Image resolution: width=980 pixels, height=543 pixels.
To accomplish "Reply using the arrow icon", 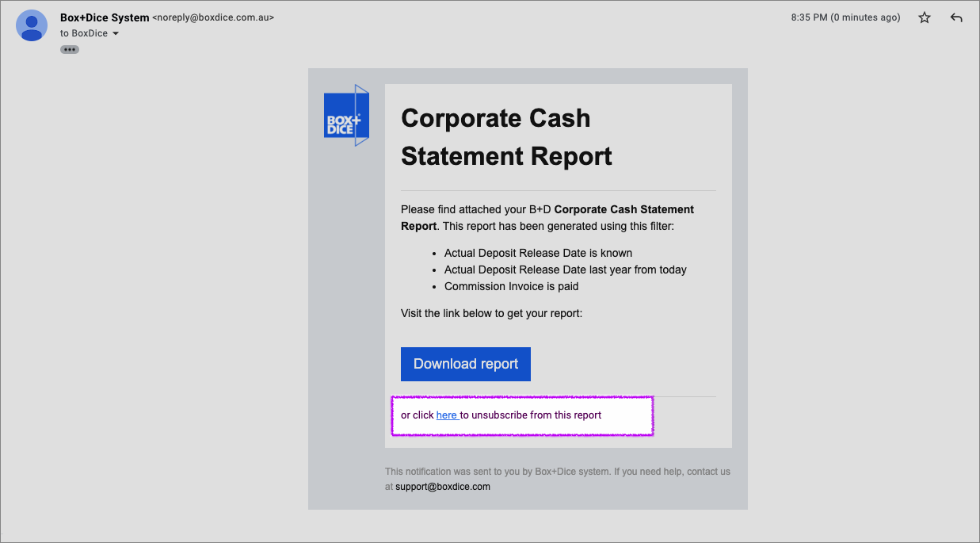I will coord(956,17).
